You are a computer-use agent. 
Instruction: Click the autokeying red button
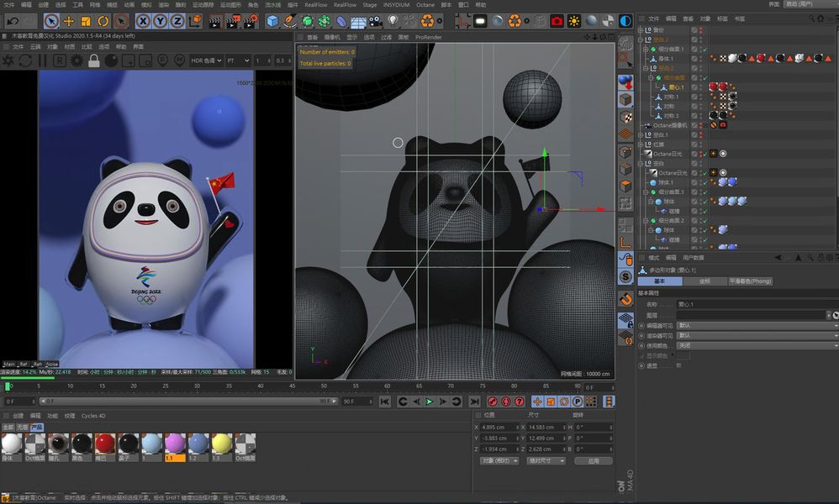[505, 402]
